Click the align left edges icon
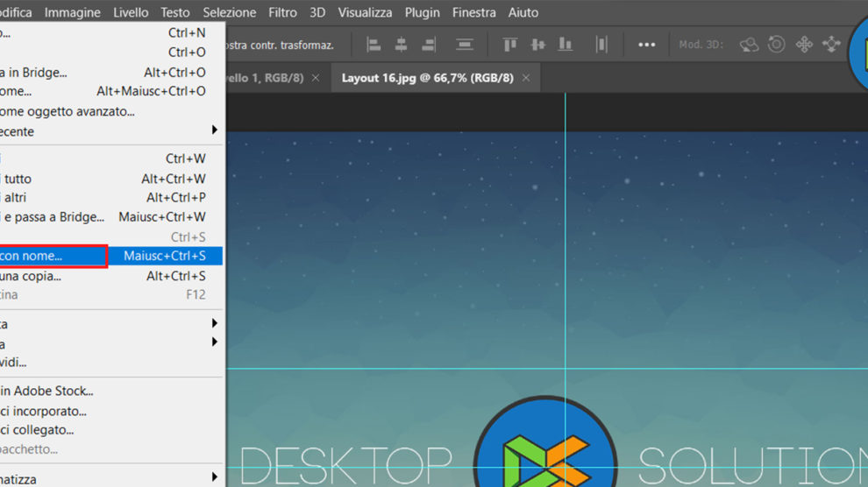The image size is (868, 487). pyautogui.click(x=374, y=45)
